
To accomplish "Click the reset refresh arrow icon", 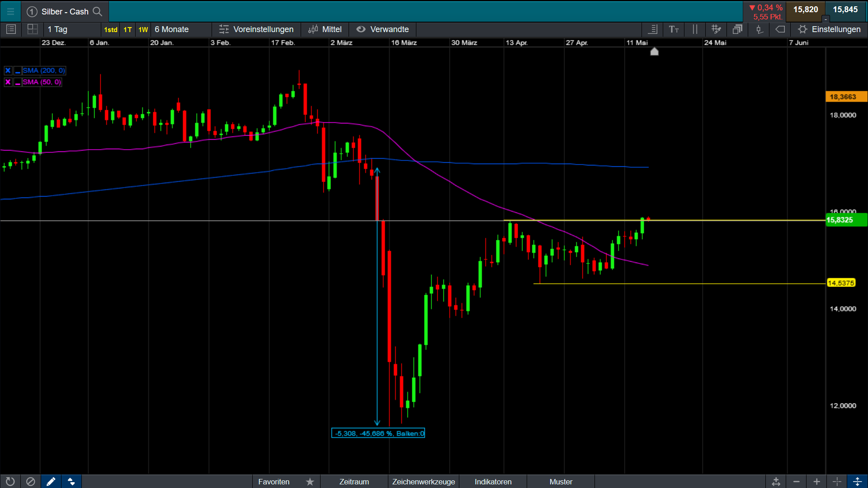I will point(10,482).
